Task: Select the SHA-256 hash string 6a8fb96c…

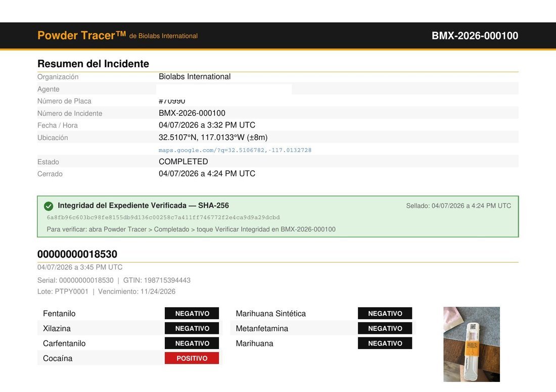Action: tap(163, 217)
